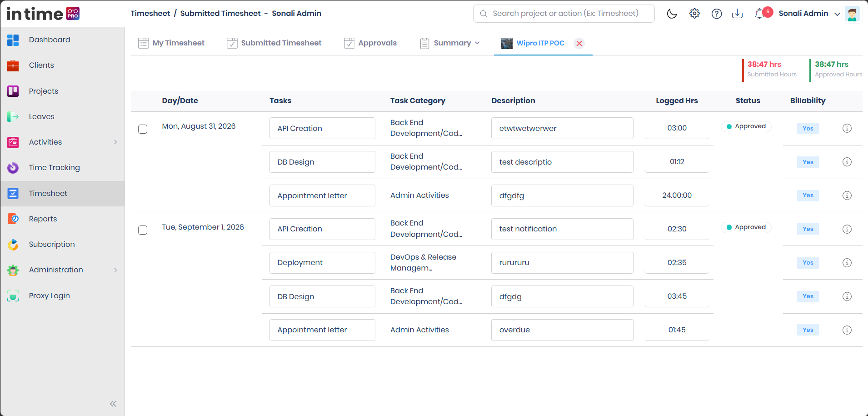Click the Billability column header
Viewport: 868px width, 416px height.
[808, 101]
